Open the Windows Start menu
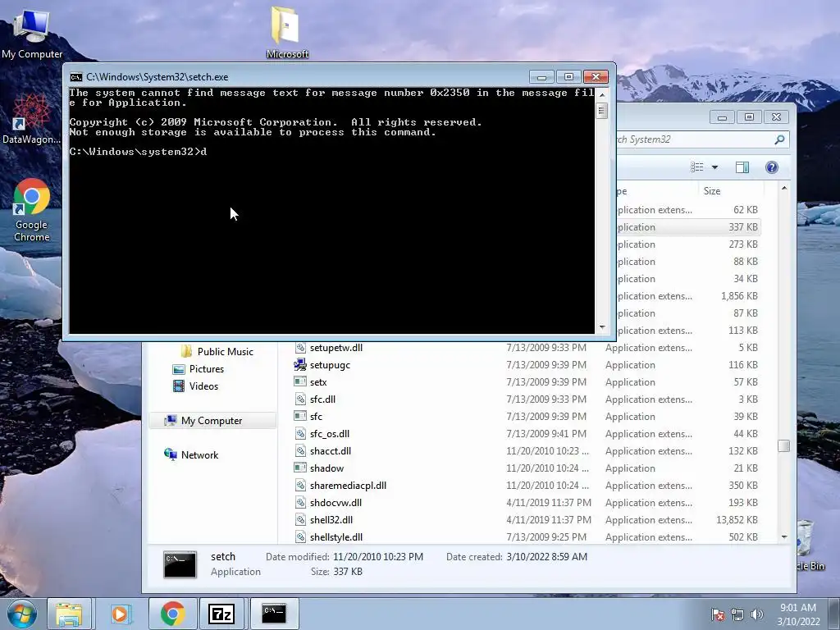 [x=22, y=614]
